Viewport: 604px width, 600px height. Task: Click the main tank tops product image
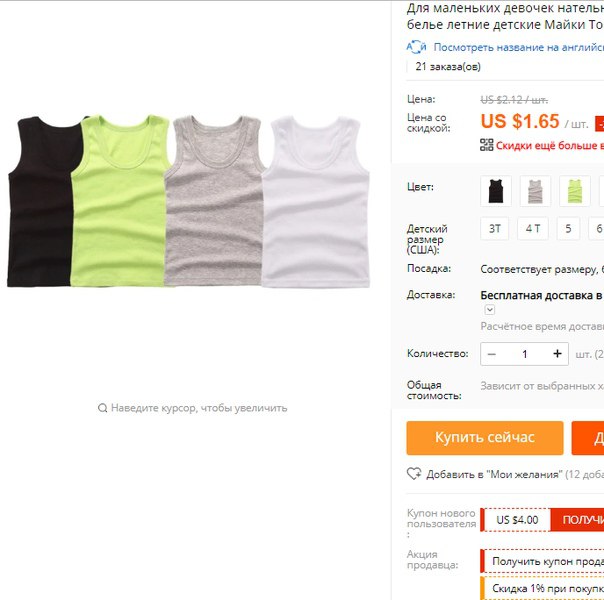point(188,201)
